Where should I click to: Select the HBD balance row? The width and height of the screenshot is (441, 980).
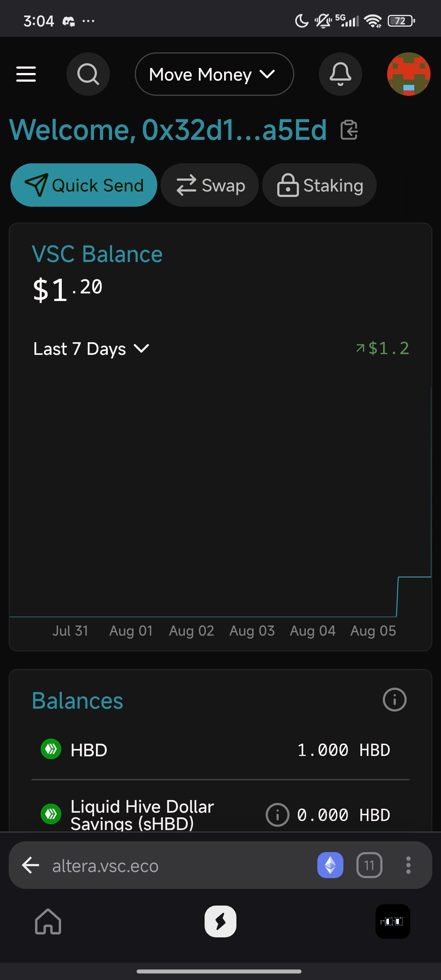220,750
